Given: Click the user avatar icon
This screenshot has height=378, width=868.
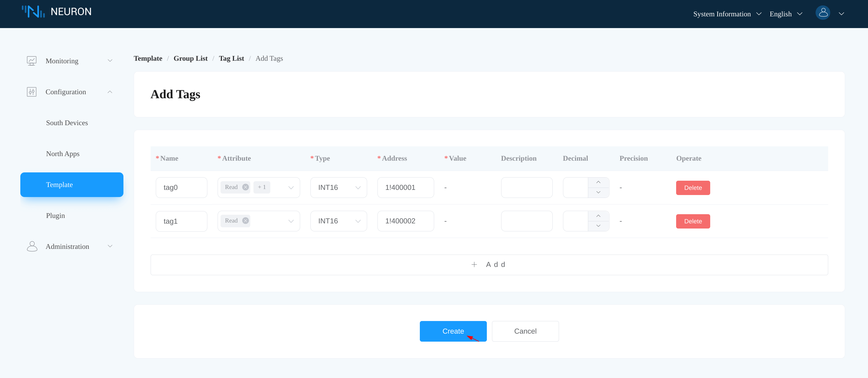Looking at the screenshot, I should point(822,13).
